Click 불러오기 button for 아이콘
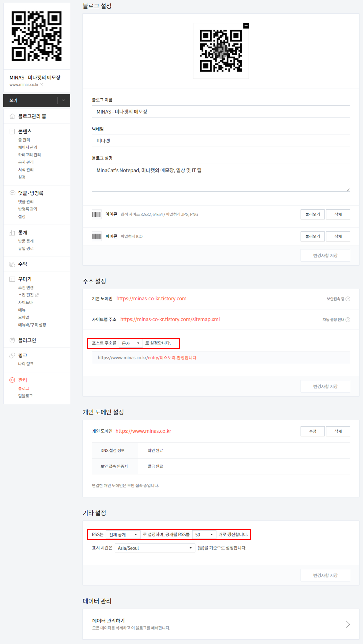This screenshot has width=363, height=644. click(x=313, y=214)
